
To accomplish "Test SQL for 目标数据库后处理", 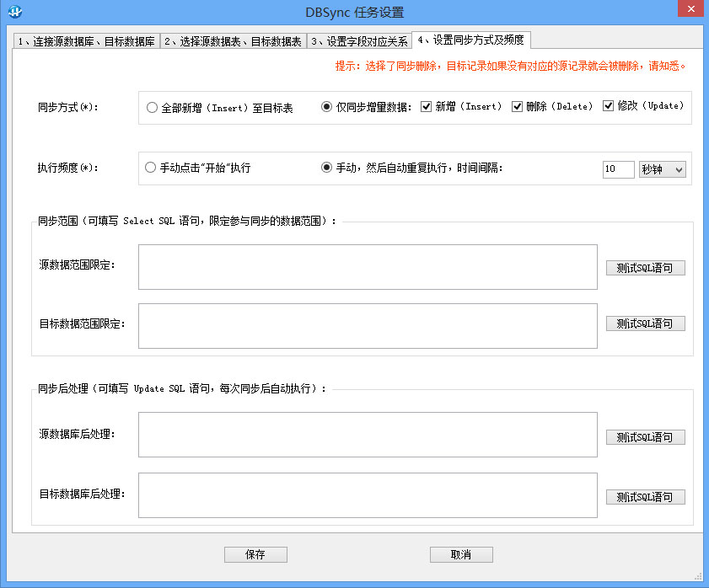I will tap(645, 497).
